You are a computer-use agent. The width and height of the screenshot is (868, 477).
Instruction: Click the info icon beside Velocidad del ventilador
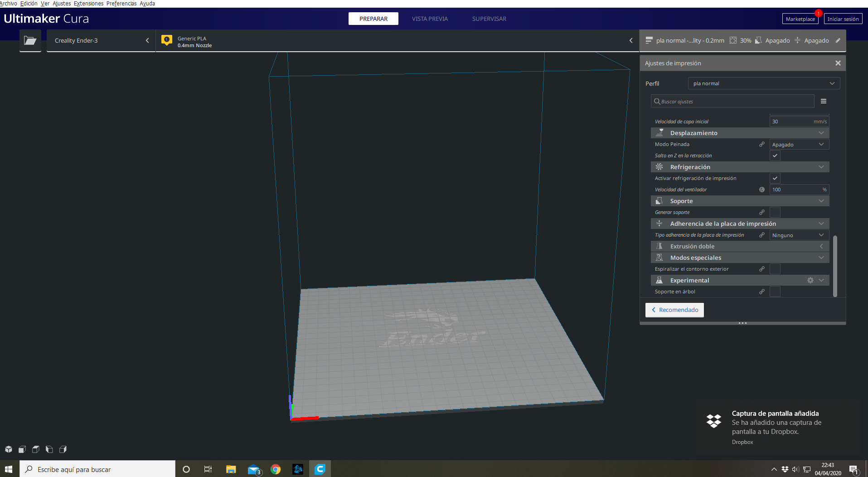(x=762, y=190)
